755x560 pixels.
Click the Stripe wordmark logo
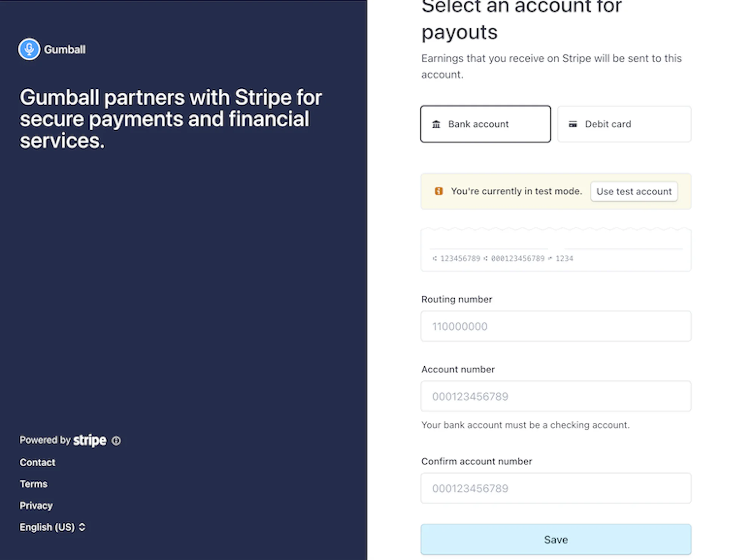[90, 440]
